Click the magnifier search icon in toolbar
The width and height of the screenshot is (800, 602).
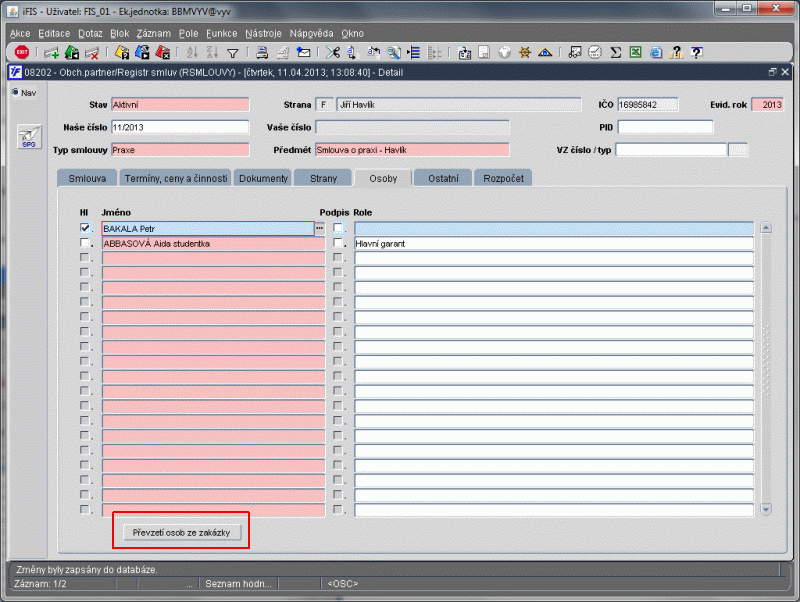394,52
